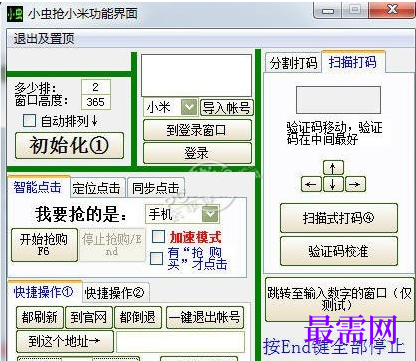This screenshot has height=361, width=416.
Task: Click the captcha preview box in 扫描打码
Action: (338, 100)
